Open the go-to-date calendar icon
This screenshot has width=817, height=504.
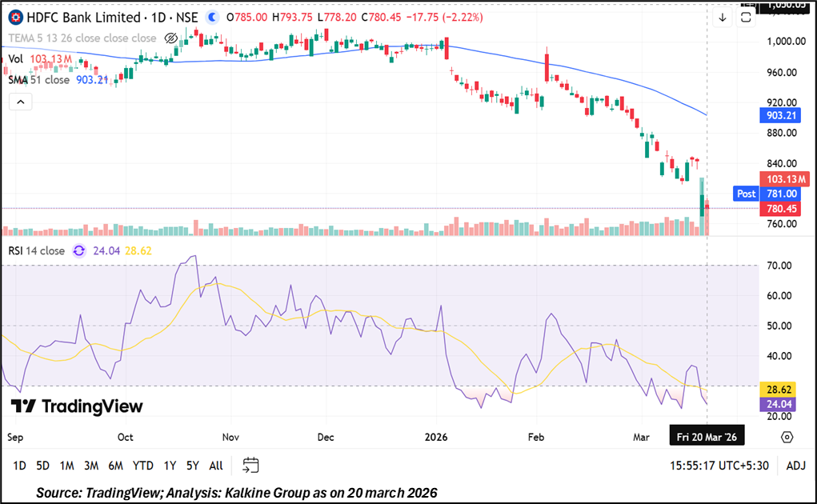[x=250, y=465]
